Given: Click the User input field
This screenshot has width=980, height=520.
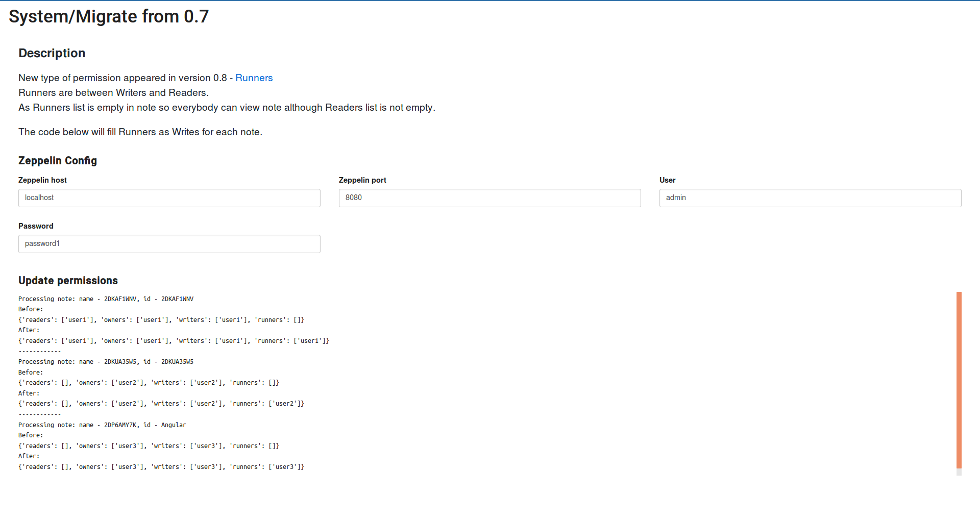Looking at the screenshot, I should 811,198.
